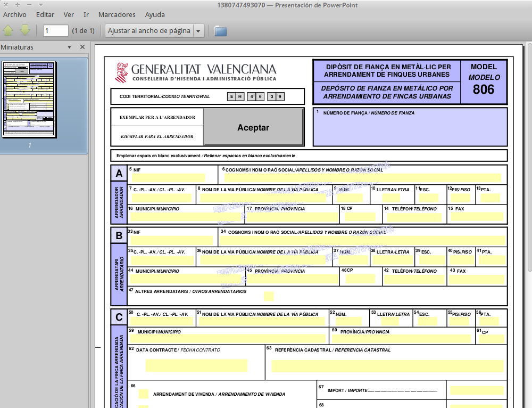
Task: Expand the zoom mode selector arrow
Action: [x=198, y=30]
